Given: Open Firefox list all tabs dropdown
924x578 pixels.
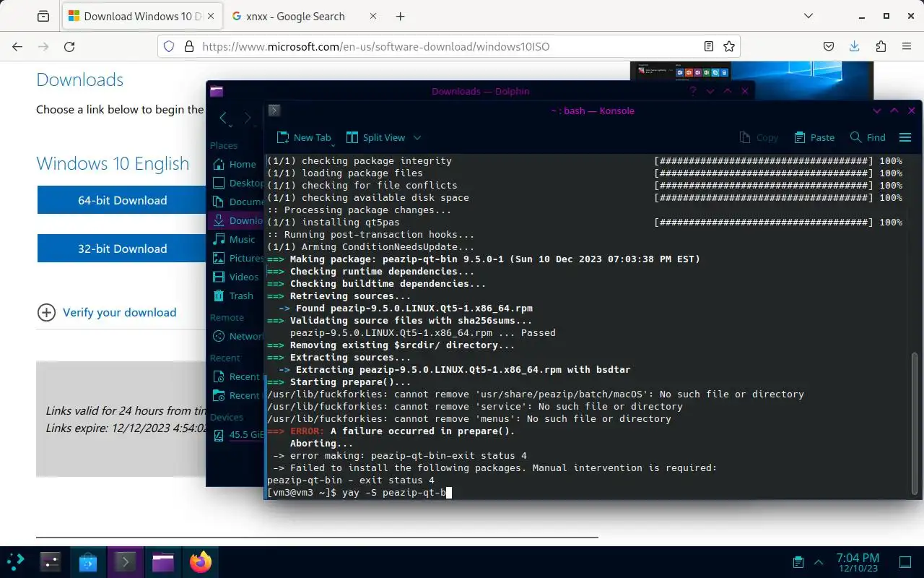Looking at the screenshot, I should click(x=808, y=16).
